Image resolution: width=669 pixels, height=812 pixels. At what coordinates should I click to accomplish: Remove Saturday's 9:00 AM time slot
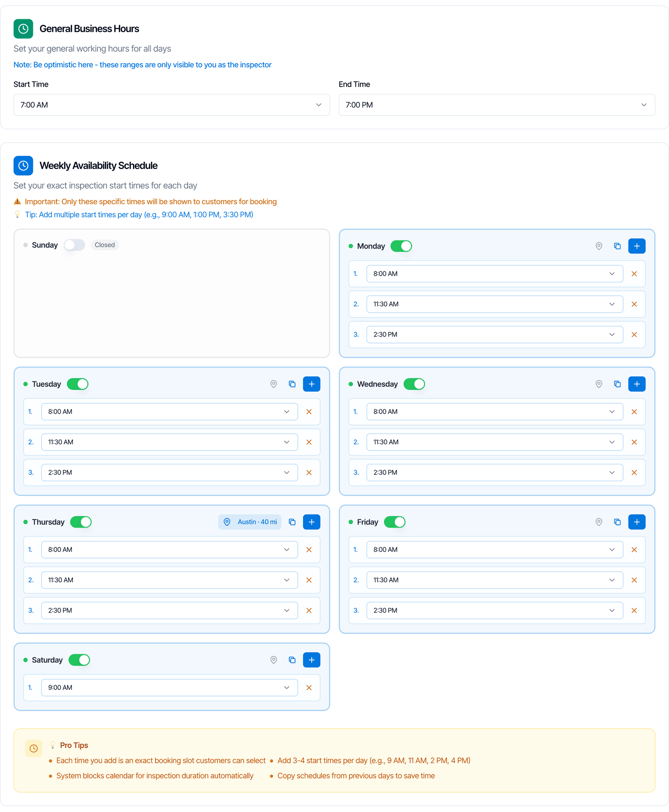[x=309, y=688]
